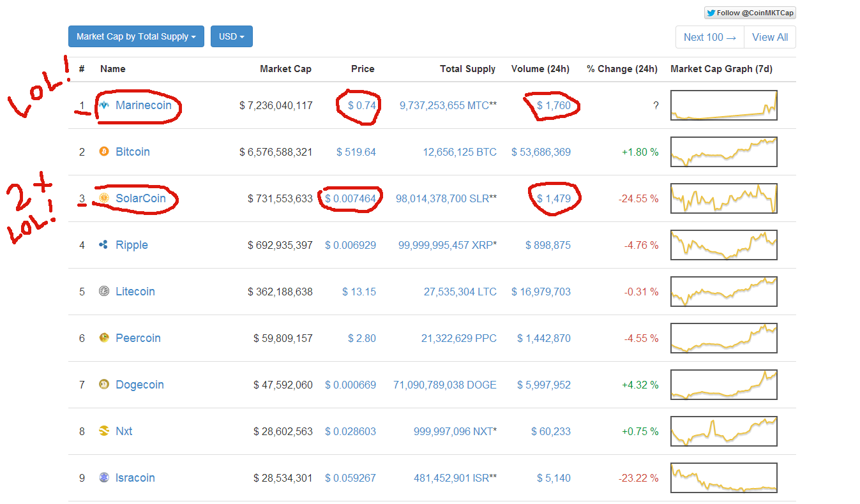
Task: Click Marinecoin supply 9,737,253,655 MTC
Action: [444, 105]
